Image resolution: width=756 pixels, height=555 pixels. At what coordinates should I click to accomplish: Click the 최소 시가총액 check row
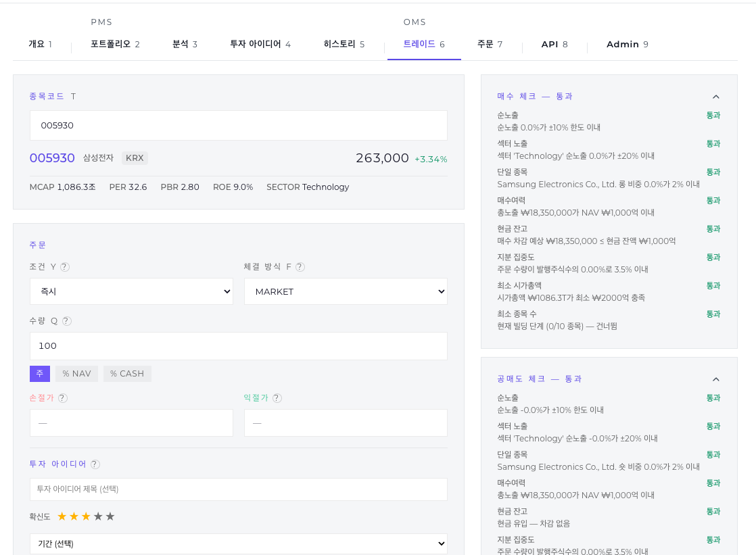609,292
